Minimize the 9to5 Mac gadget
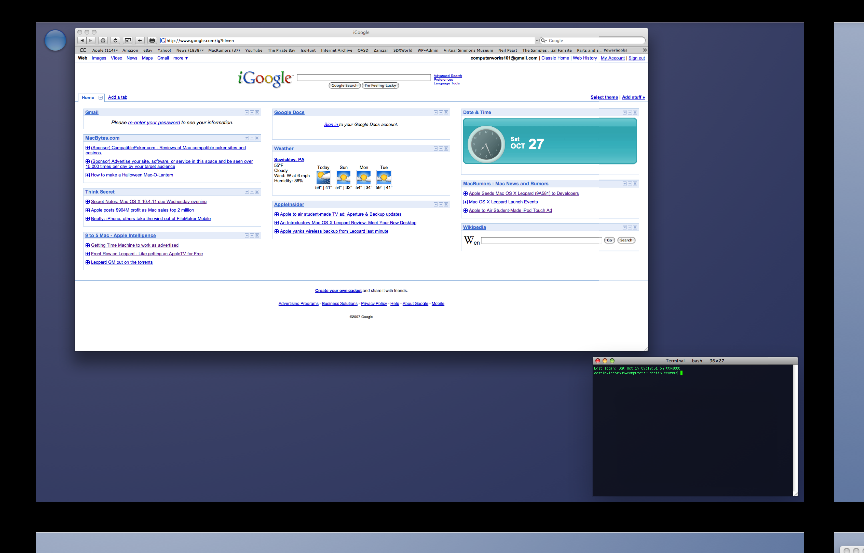 pyautogui.click(x=252, y=235)
